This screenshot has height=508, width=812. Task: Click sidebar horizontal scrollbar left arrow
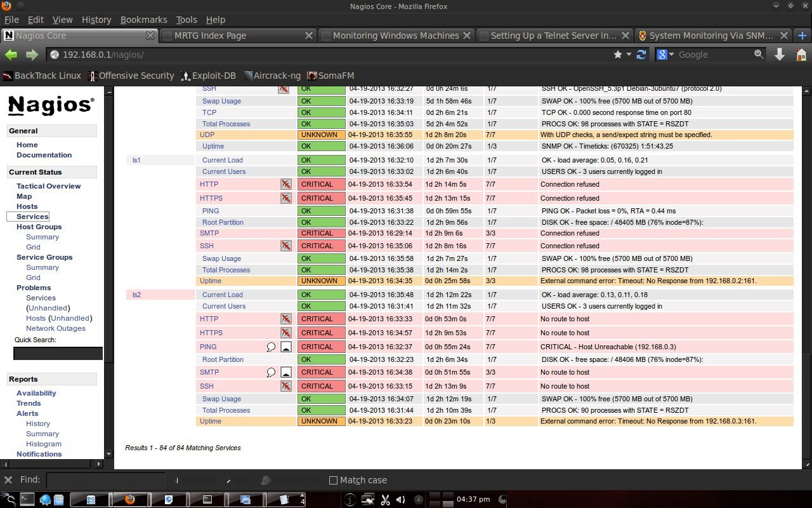(x=4, y=464)
